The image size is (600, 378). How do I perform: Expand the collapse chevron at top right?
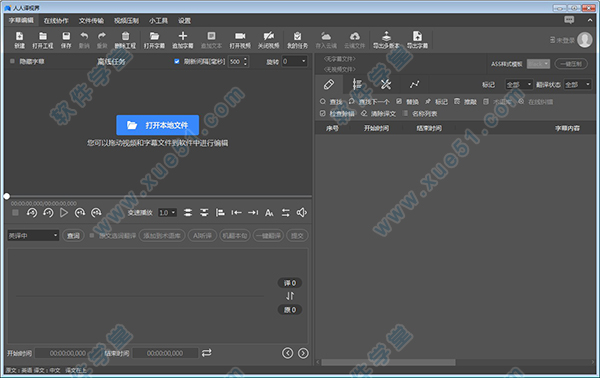click(590, 20)
